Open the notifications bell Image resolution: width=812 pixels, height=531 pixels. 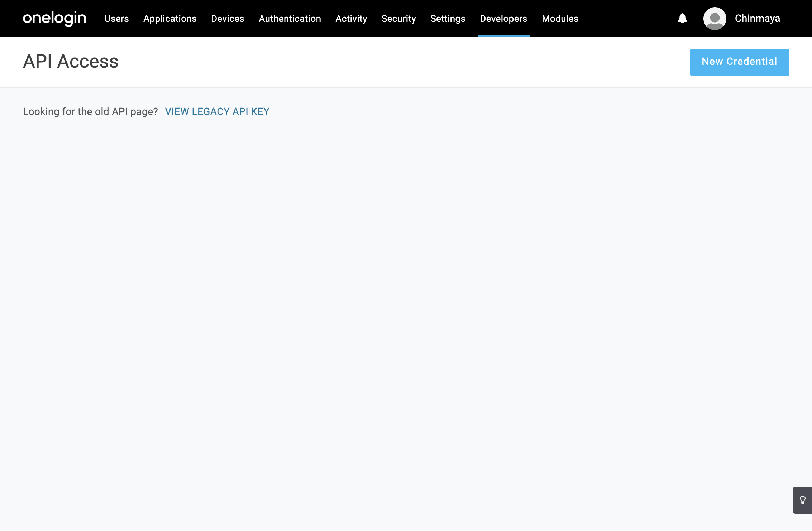click(x=682, y=18)
